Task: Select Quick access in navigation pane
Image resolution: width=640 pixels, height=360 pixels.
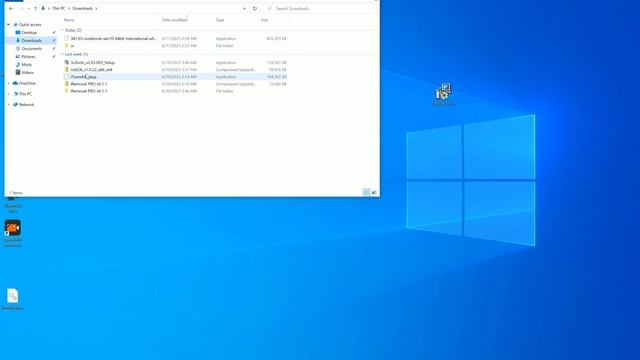Action: tap(30, 24)
